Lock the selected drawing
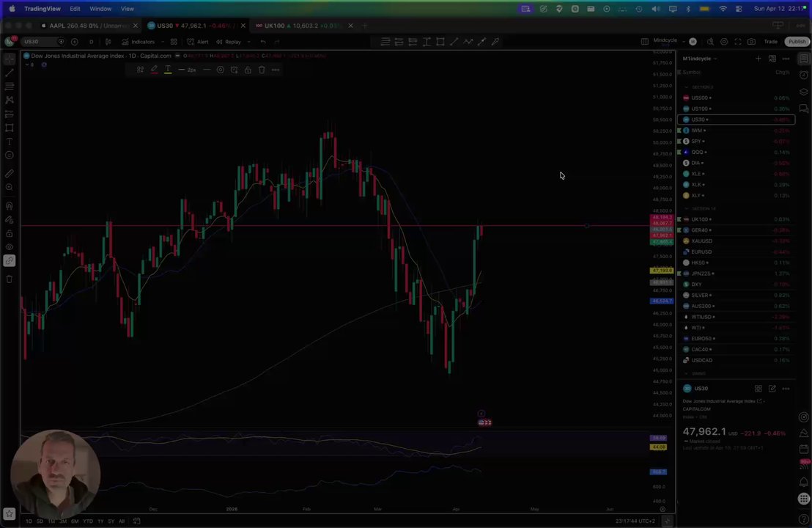812x528 pixels. tap(248, 70)
